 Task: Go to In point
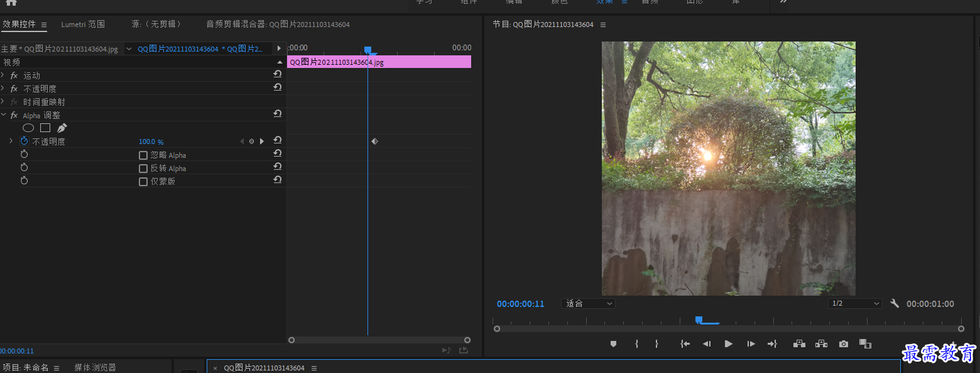click(x=685, y=344)
